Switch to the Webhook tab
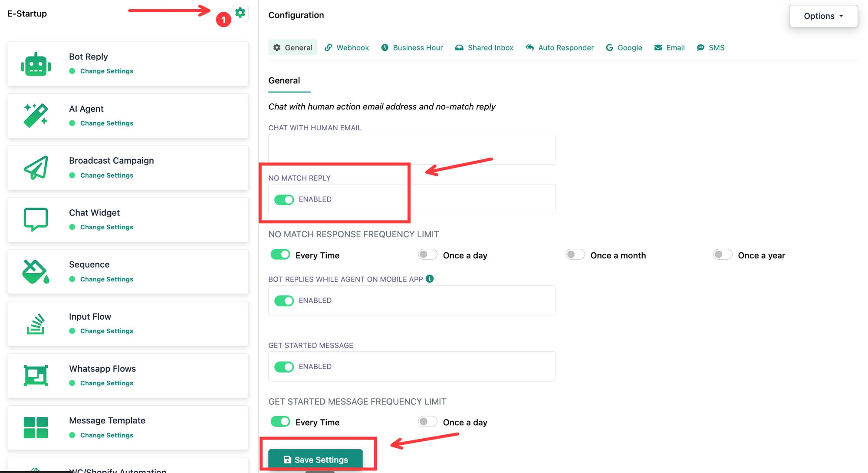 click(347, 47)
